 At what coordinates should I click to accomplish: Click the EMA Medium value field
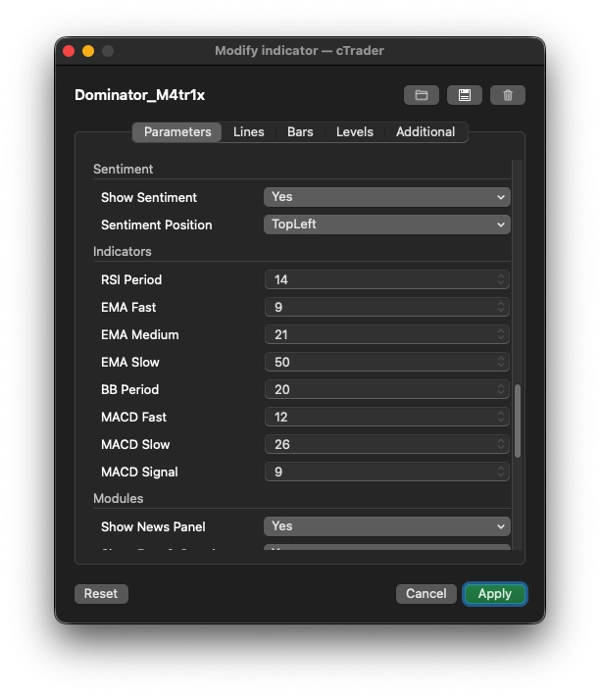tap(387, 335)
